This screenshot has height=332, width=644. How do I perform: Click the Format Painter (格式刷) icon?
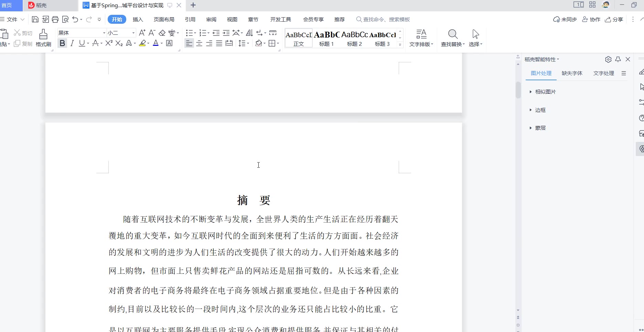[x=43, y=38]
